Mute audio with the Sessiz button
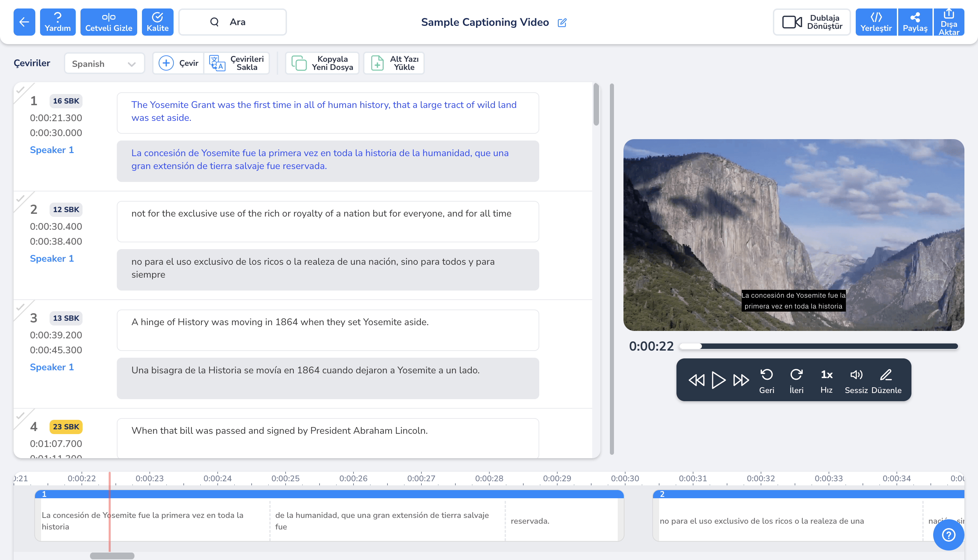978x560 pixels. point(856,380)
